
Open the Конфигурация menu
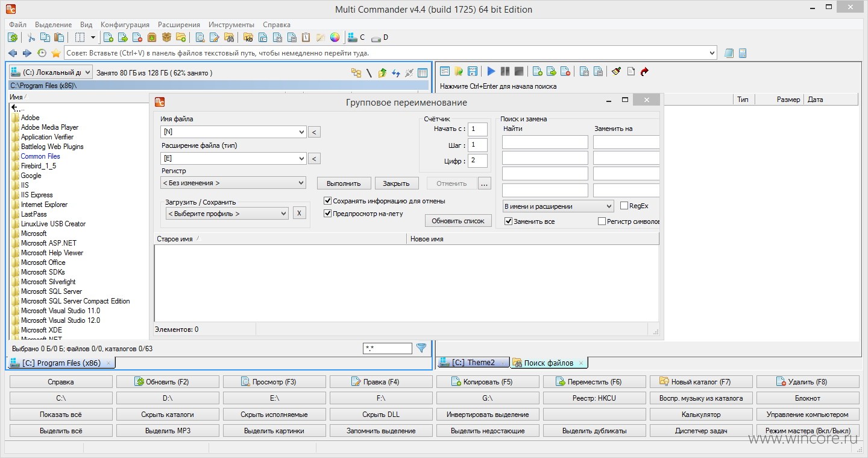tap(125, 25)
